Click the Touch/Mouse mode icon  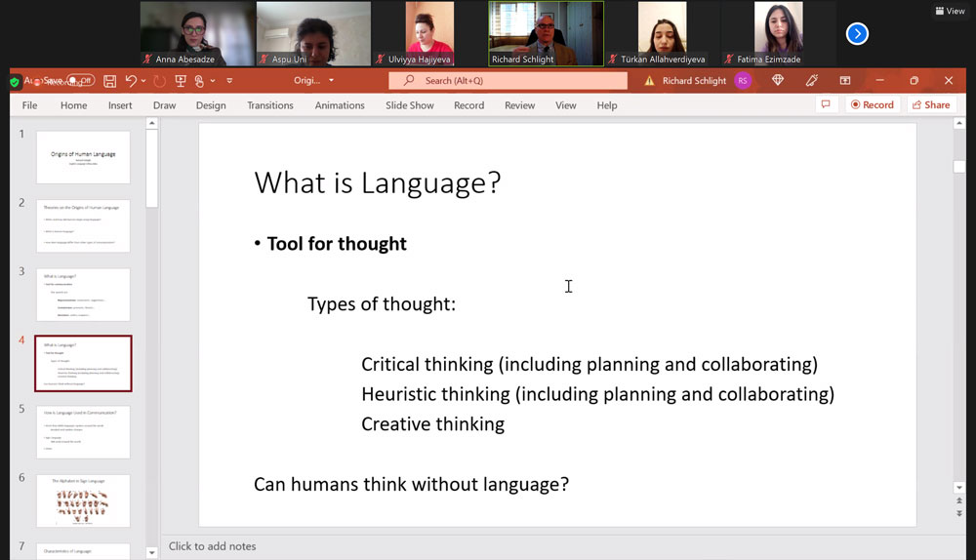click(199, 81)
